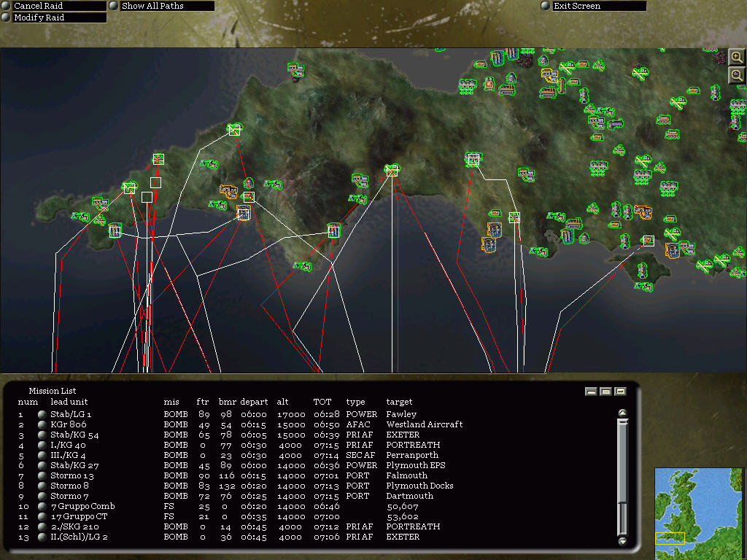Click the "KGr 806" lead unit name
Image resolution: width=747 pixels, height=560 pixels.
pos(69,424)
